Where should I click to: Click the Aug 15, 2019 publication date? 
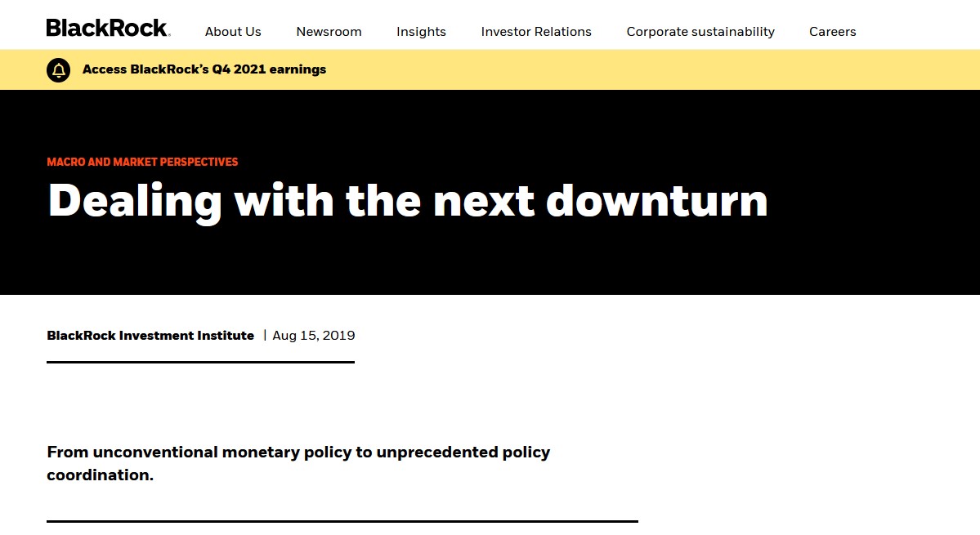314,336
